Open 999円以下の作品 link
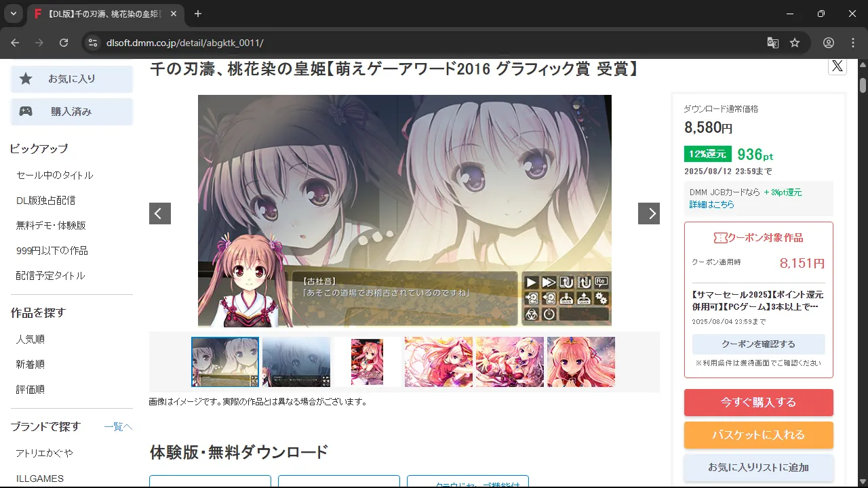 point(52,250)
